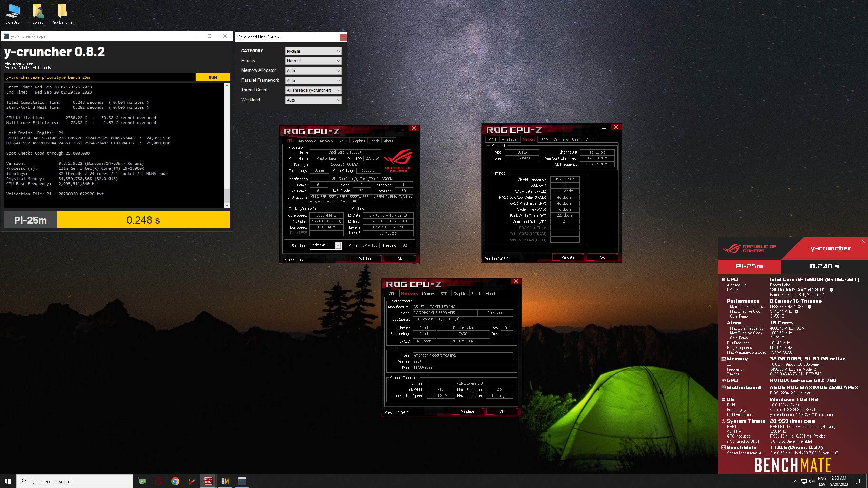
Task: Click OK in CPU-Z Mainboard window
Action: click(502, 411)
